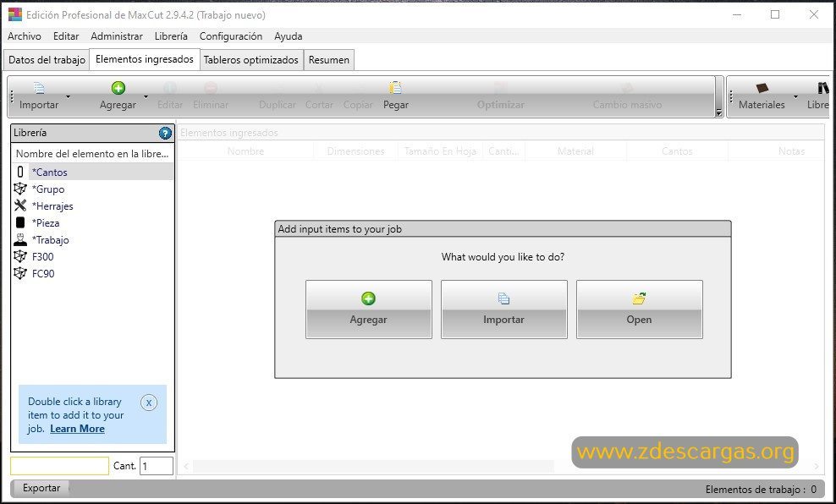This screenshot has height=504, width=836.
Task: Click the Copiar toolbar button
Action: pos(358,97)
